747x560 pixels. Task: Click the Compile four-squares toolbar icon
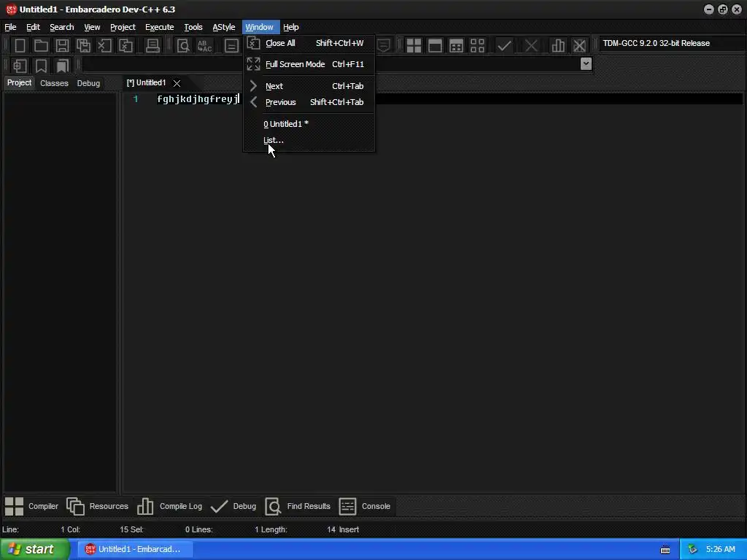[414, 46]
